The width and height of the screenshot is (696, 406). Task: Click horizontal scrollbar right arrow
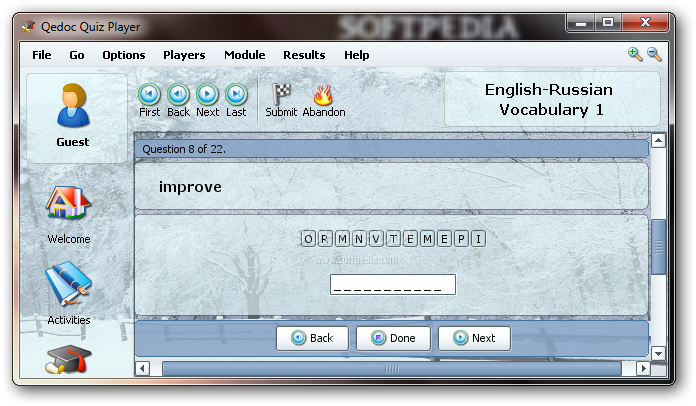644,368
